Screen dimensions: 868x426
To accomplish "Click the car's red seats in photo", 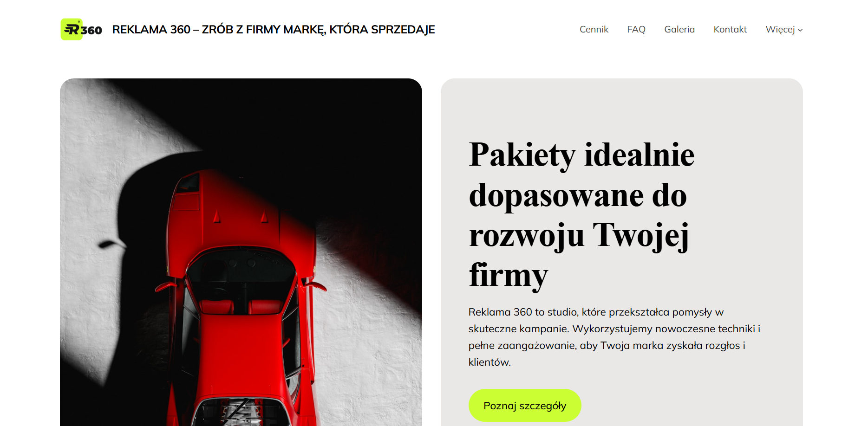I will [241, 307].
